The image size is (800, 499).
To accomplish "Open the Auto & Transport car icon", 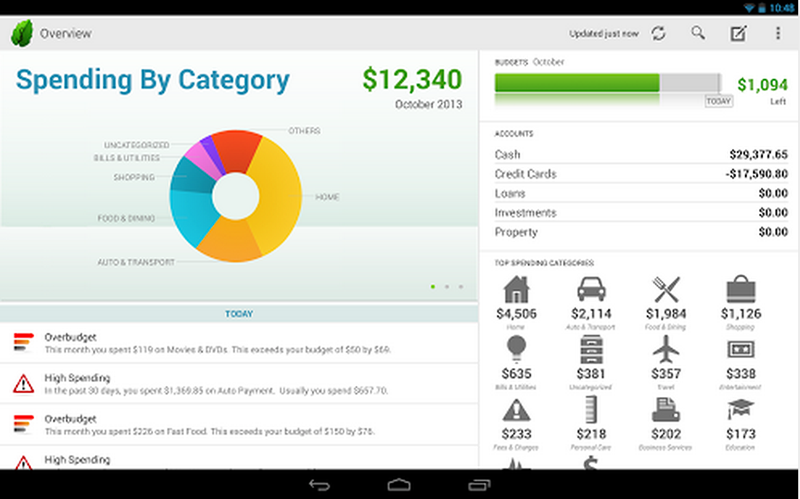I will tap(591, 289).
